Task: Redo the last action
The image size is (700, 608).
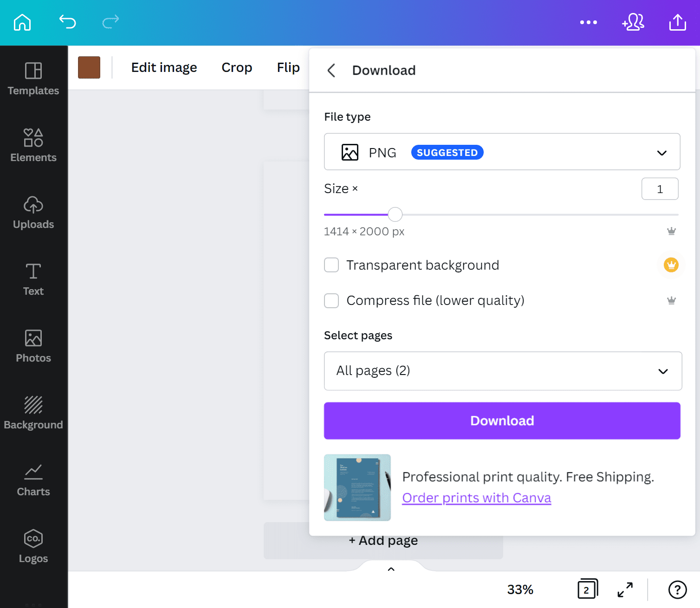Action: pyautogui.click(x=110, y=22)
